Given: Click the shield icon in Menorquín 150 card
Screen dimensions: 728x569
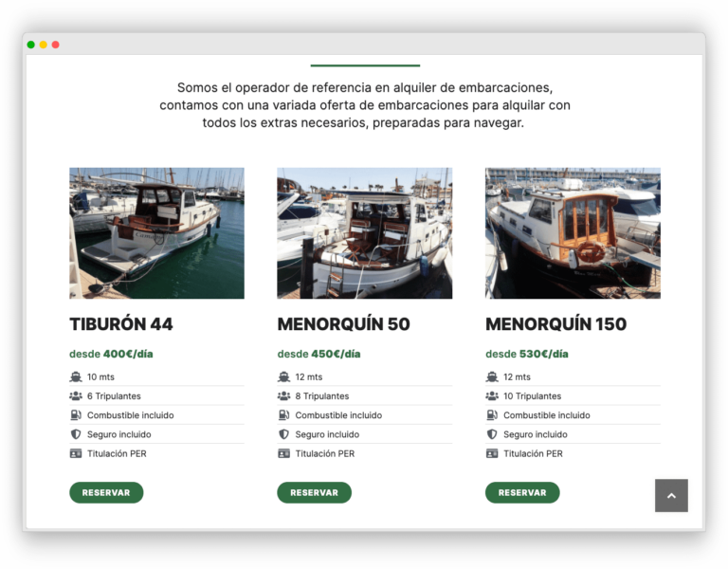Looking at the screenshot, I should point(492,434).
